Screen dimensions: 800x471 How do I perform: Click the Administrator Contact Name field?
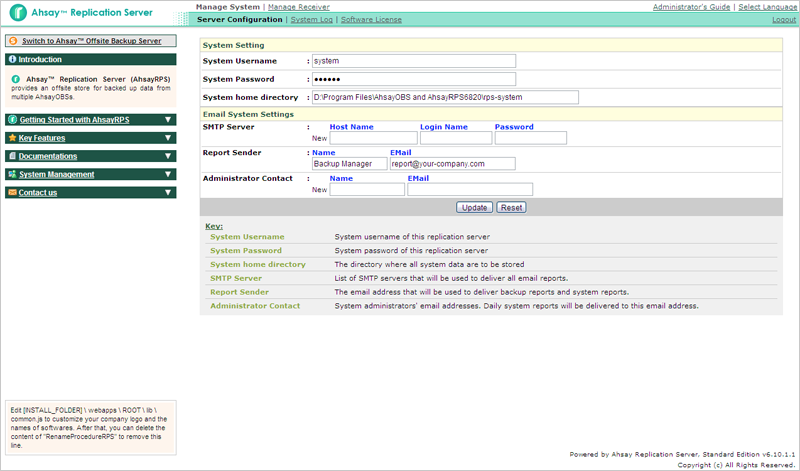[x=367, y=189]
